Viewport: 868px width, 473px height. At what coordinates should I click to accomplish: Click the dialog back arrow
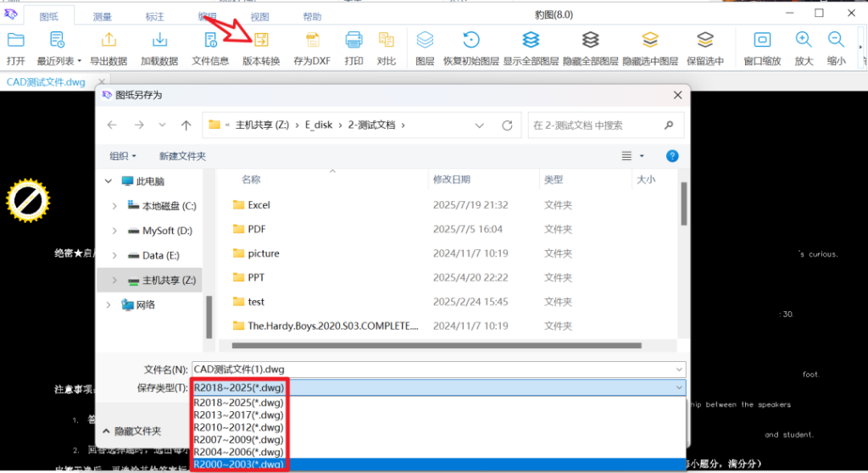tap(112, 125)
